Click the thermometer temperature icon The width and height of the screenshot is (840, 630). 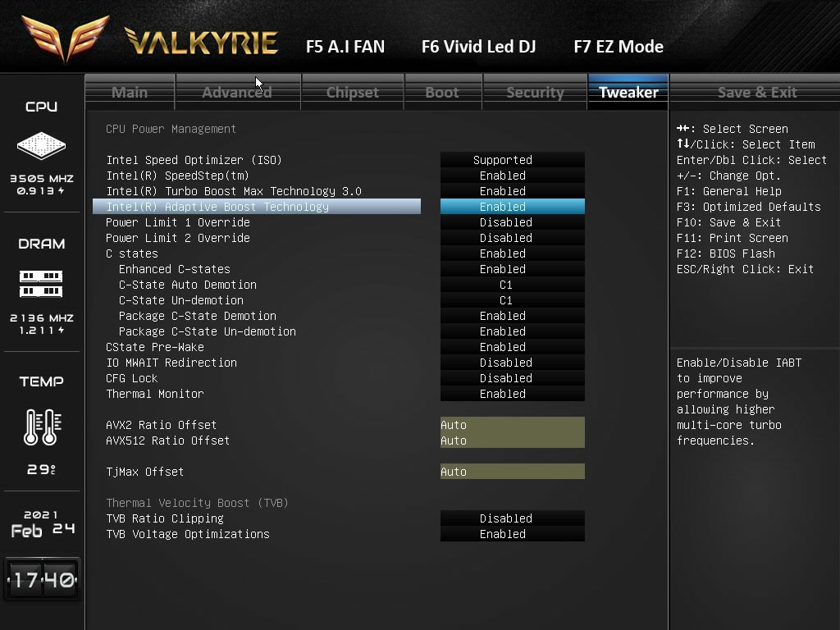43,427
